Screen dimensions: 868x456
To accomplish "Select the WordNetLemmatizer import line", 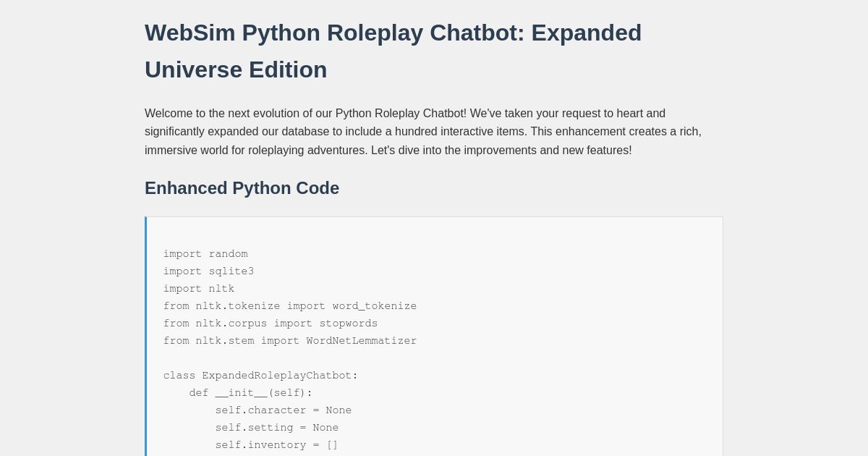I will click(x=290, y=341).
